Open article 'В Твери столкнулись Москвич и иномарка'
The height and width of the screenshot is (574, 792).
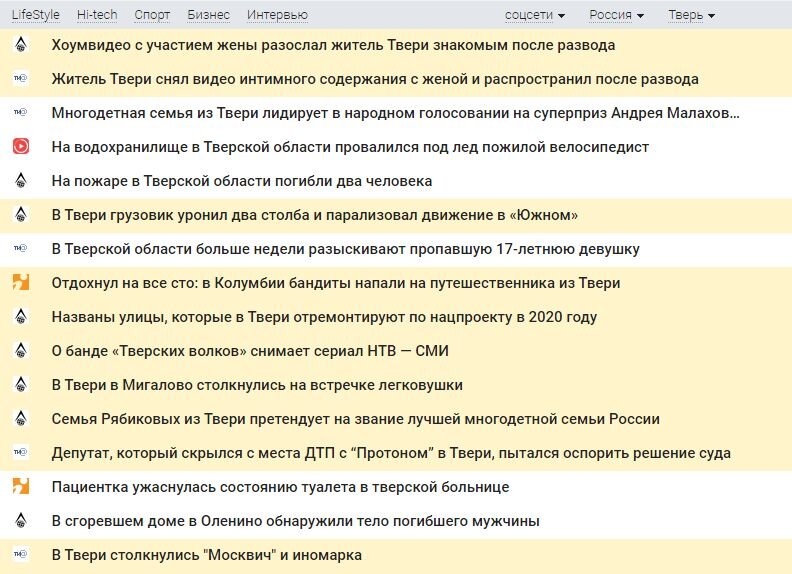(x=207, y=555)
